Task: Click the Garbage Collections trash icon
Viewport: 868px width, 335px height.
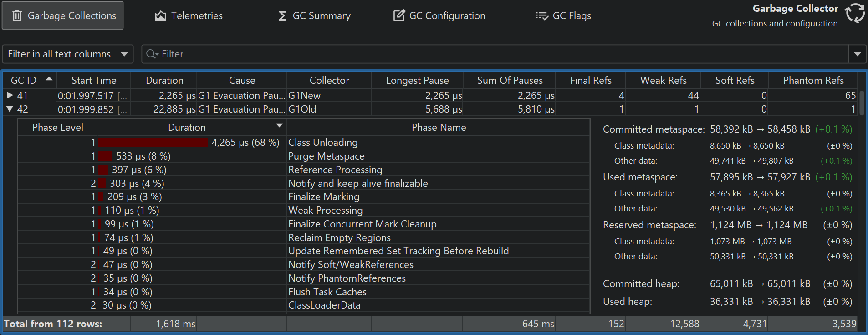Action: click(17, 16)
